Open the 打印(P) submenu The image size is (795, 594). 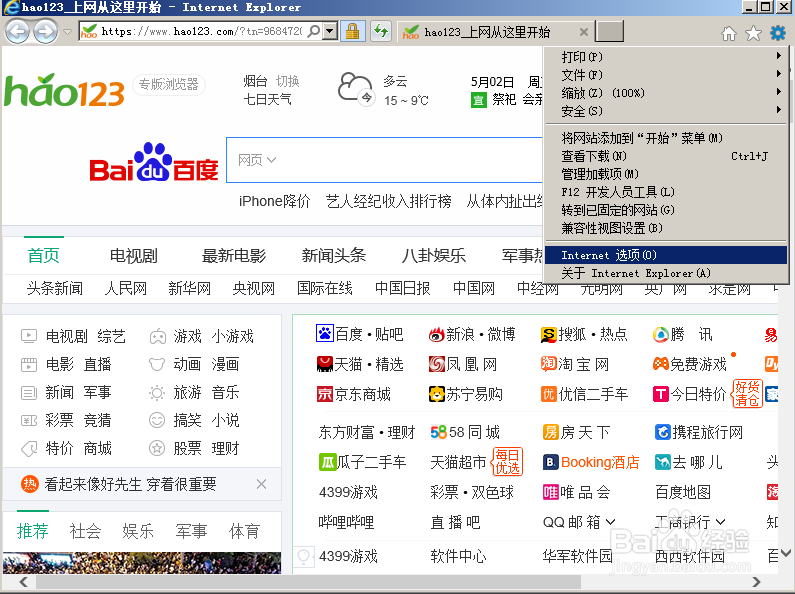pos(666,57)
